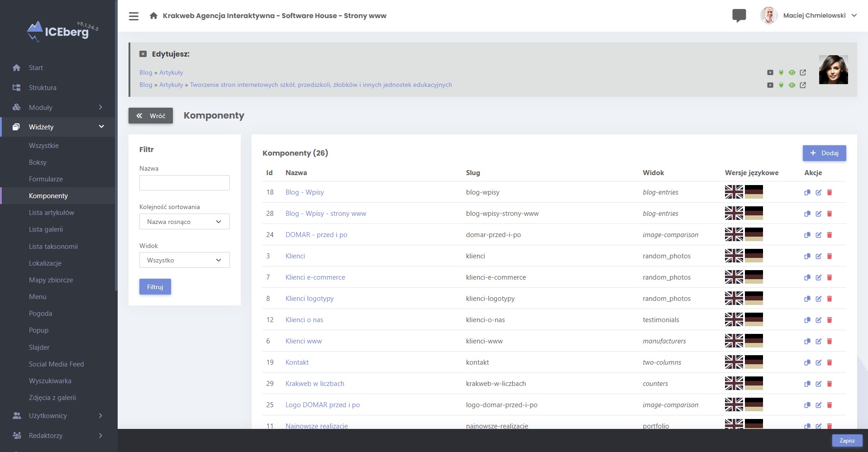Select Wszystkie under Widżety
Viewport: 868px width, 452px height.
(x=44, y=146)
